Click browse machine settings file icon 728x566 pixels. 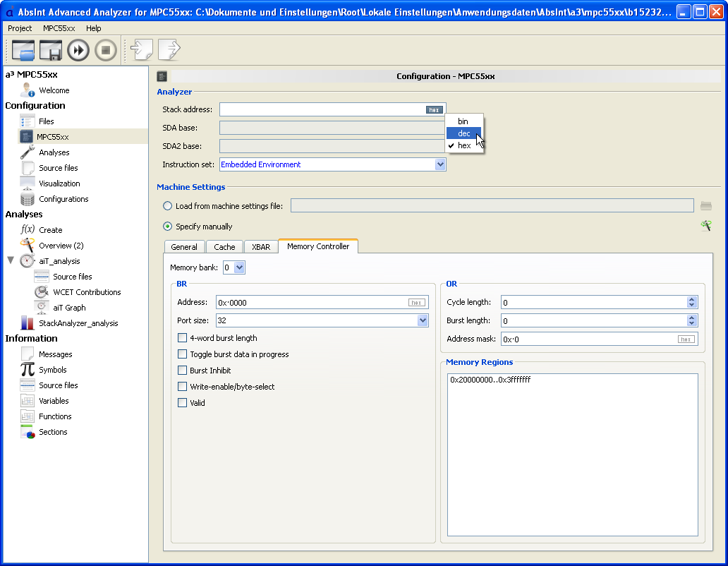point(705,205)
